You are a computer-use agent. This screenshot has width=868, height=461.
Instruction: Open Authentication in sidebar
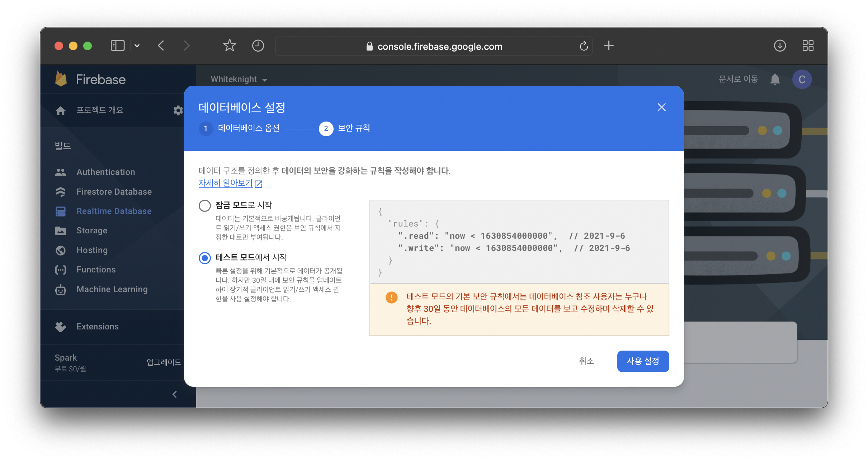pos(106,172)
